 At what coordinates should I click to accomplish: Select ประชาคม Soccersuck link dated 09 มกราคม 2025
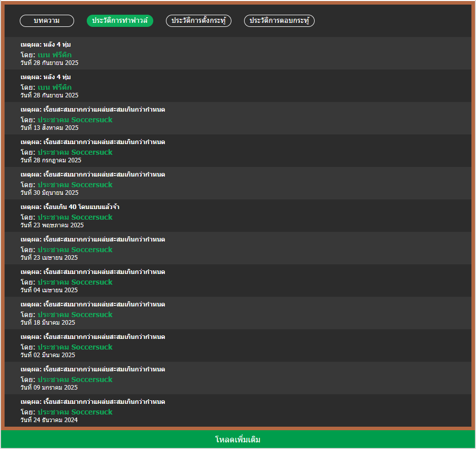pos(75,379)
